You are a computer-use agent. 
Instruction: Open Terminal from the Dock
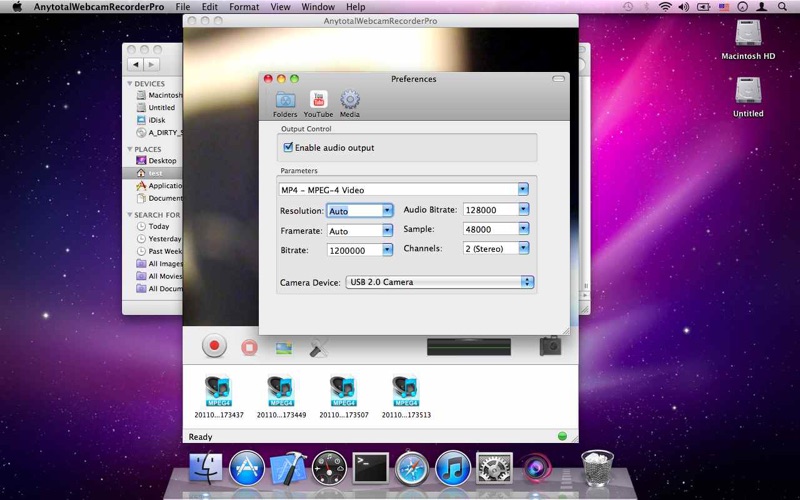370,467
